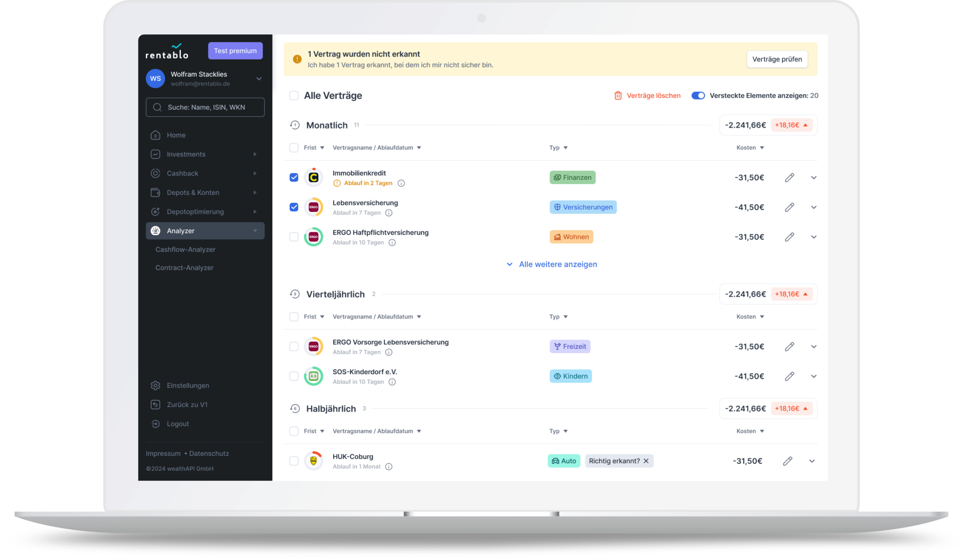The image size is (969, 560).
Task: Open info icon for ERGO Haftpflichtversicherung expiry
Action: click(x=393, y=243)
